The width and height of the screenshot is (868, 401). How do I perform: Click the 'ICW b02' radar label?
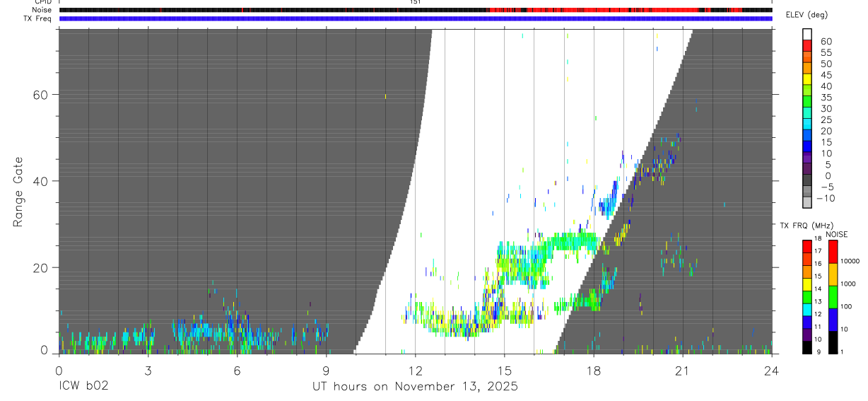click(83, 387)
